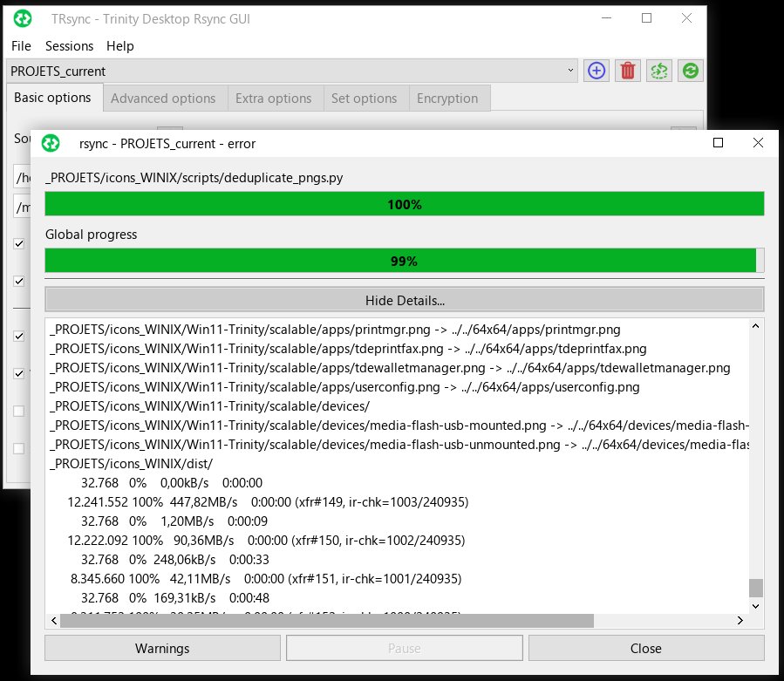Maximize the TRsync main window
The width and height of the screenshot is (784, 681).
click(646, 18)
